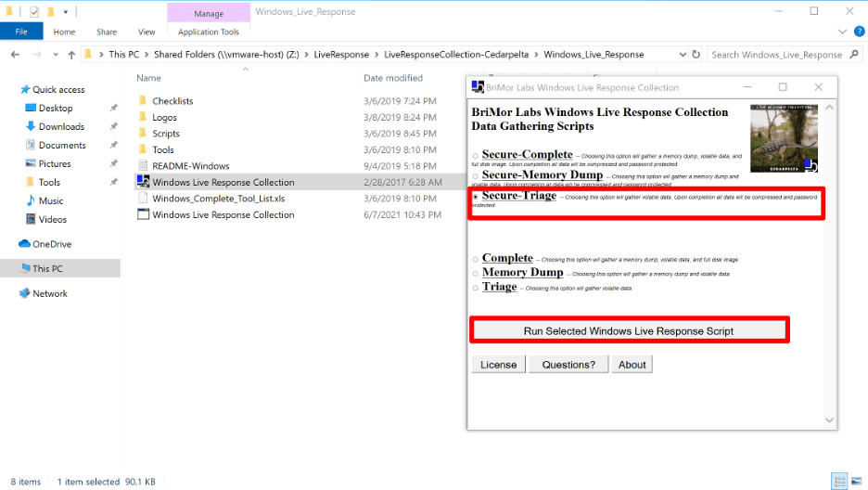This screenshot has width=868, height=490.
Task: Go back with the Back arrow
Action: [15, 54]
